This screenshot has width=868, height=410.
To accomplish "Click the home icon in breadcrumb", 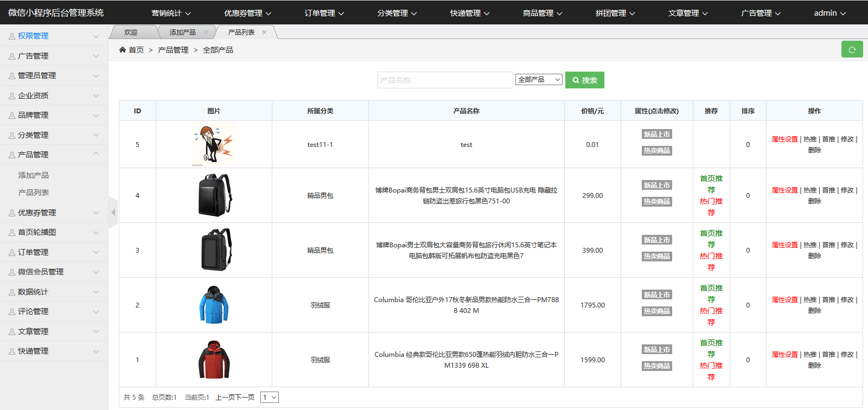I will click(123, 50).
